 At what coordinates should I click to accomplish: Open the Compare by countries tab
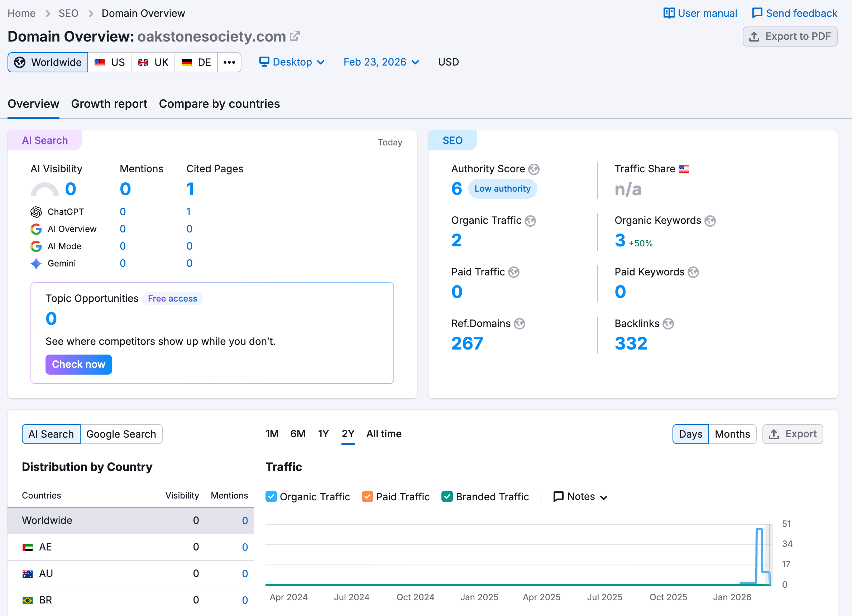(219, 104)
